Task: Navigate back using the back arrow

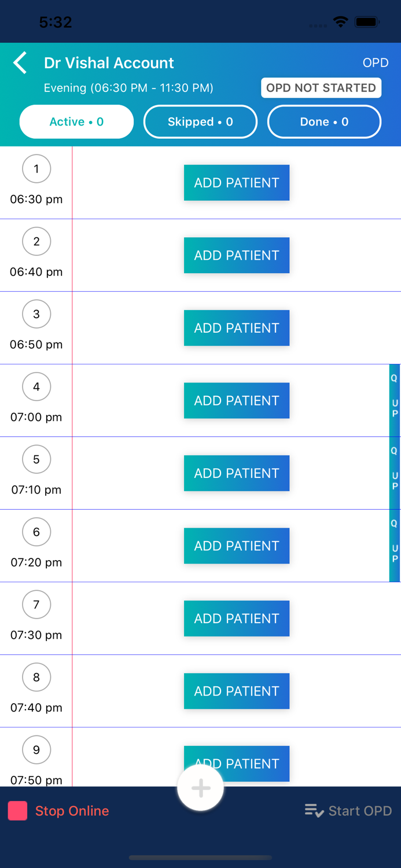Action: click(20, 62)
